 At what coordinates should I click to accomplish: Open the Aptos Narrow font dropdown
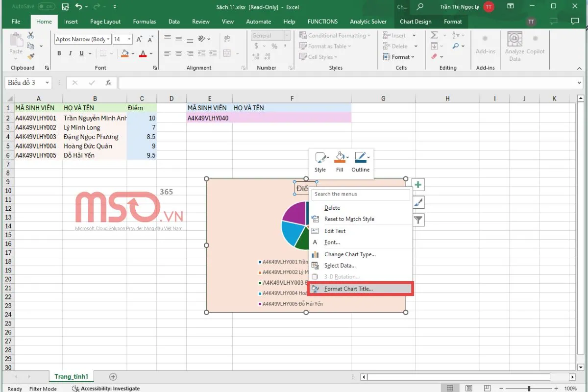tap(107, 39)
